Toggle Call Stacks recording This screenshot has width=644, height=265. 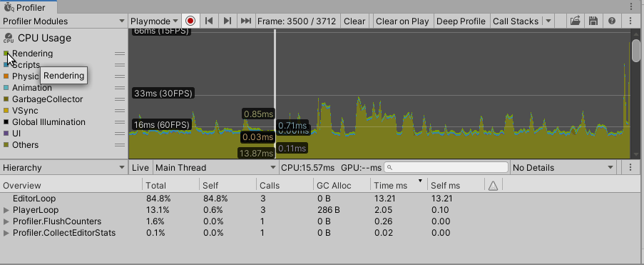[516, 21]
